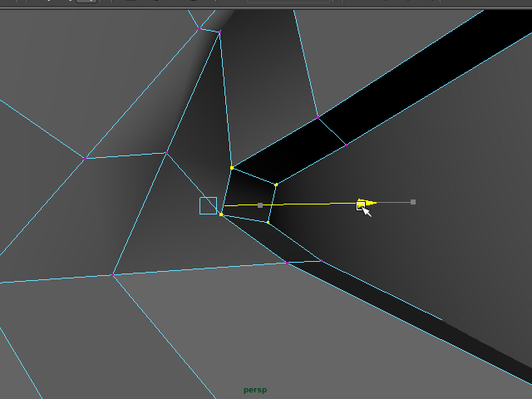
Task: Select the lowest magenta vertex in the viewport
Action: click(x=112, y=275)
